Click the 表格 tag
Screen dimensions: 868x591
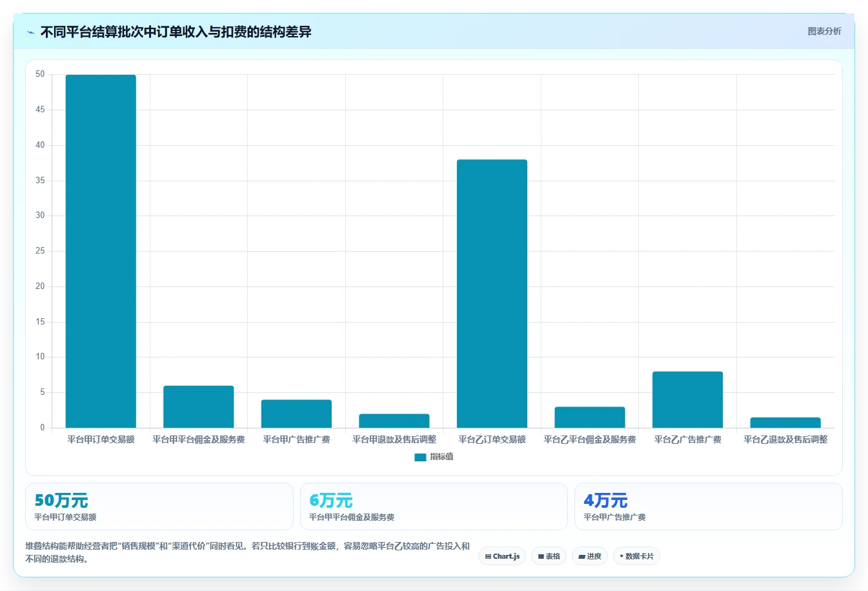[x=549, y=556]
